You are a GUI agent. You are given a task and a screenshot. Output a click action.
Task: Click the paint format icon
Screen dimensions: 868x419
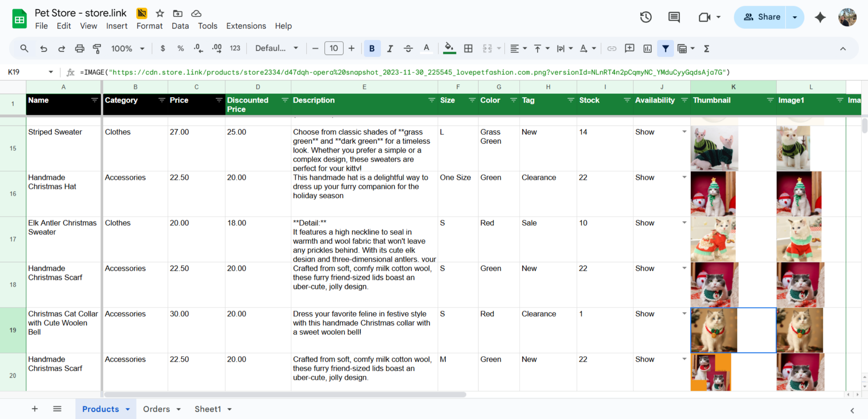coord(97,48)
